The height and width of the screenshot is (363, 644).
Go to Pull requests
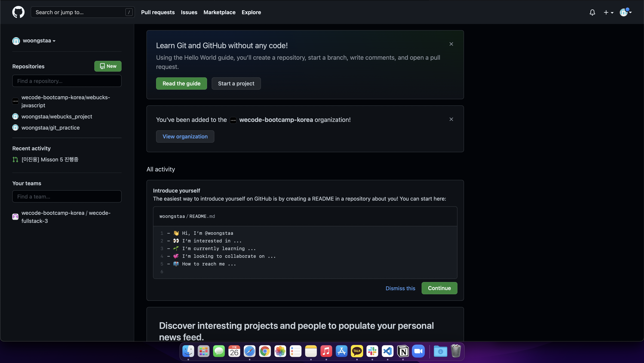pos(158,12)
